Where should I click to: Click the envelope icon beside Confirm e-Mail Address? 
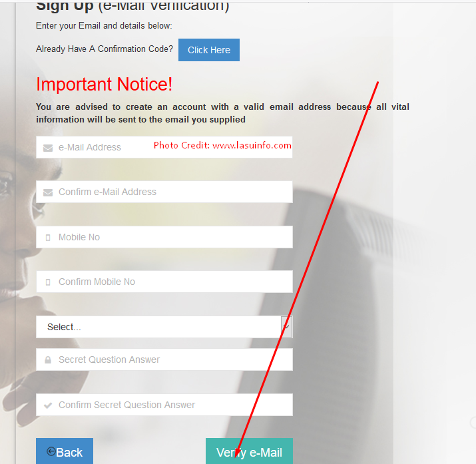(x=48, y=192)
